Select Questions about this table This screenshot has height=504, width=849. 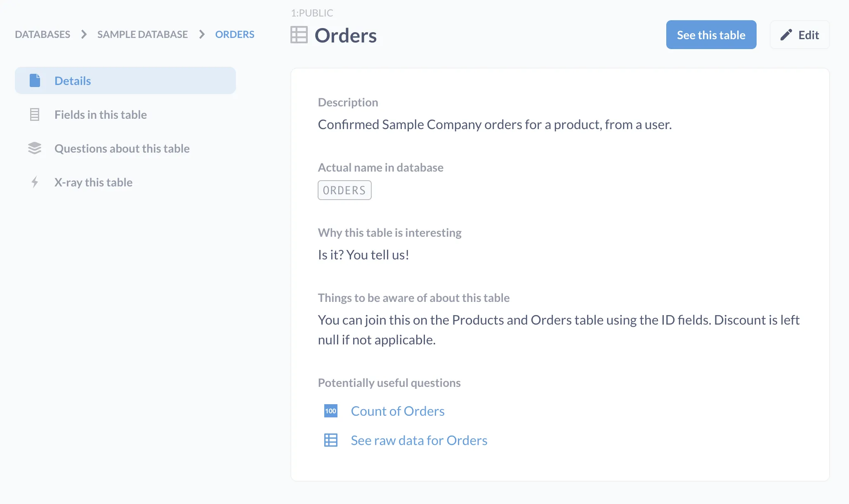122,148
